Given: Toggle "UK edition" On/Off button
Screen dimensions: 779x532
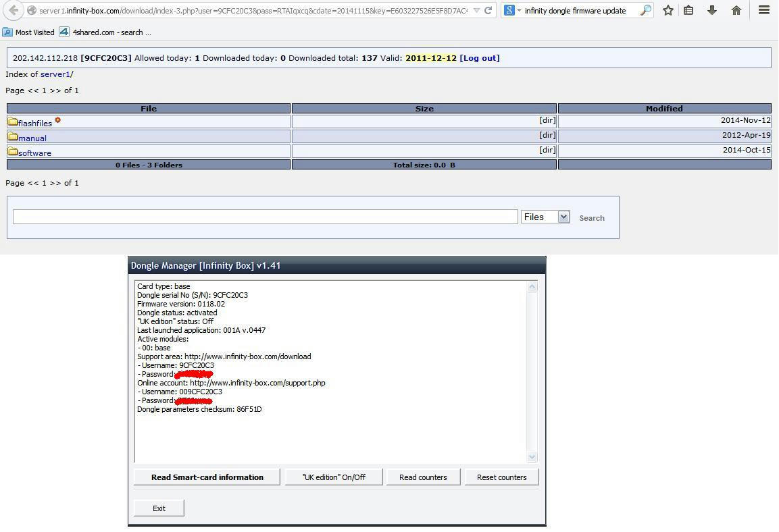Looking at the screenshot, I should click(334, 477).
